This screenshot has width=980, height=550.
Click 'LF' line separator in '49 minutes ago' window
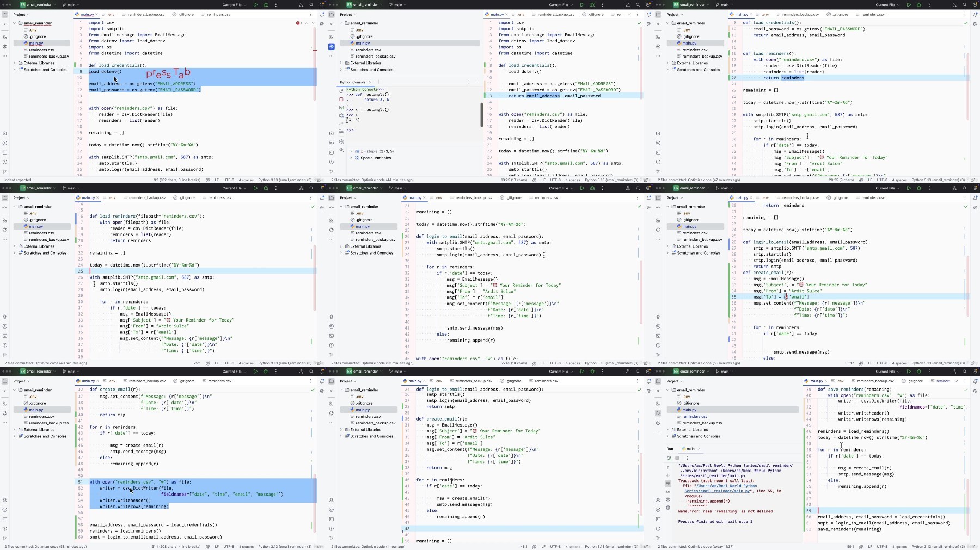pos(217,363)
